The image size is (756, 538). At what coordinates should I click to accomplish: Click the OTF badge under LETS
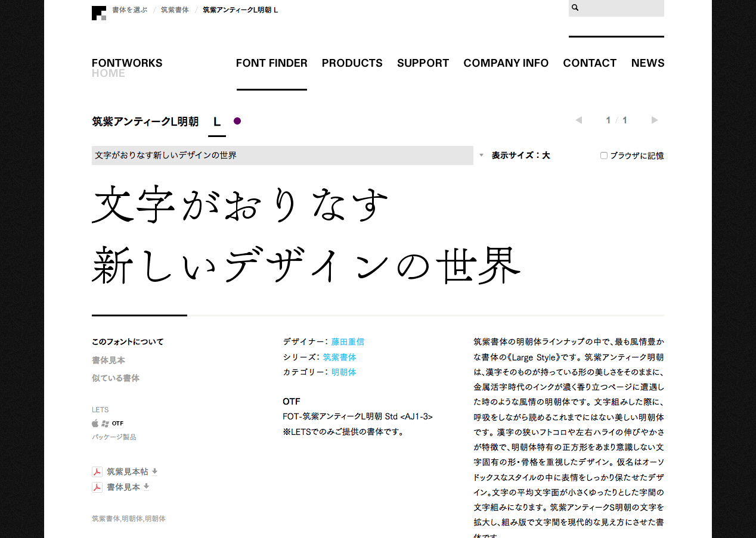pyautogui.click(x=118, y=424)
